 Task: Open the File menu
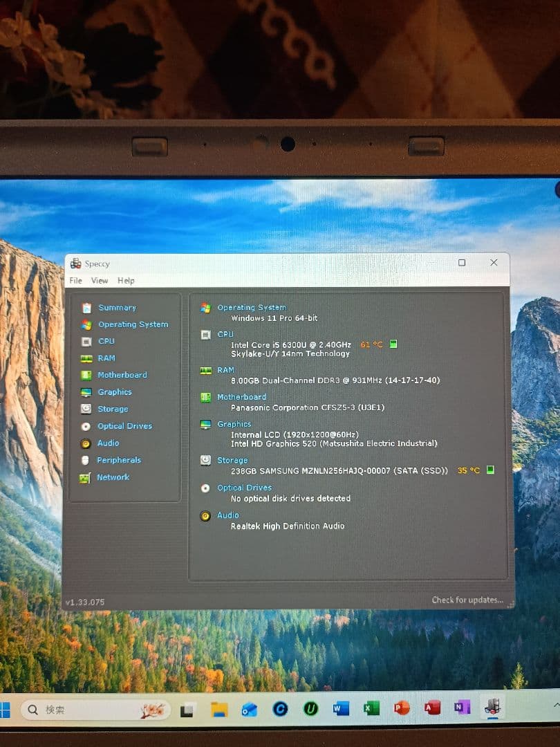pyautogui.click(x=76, y=280)
